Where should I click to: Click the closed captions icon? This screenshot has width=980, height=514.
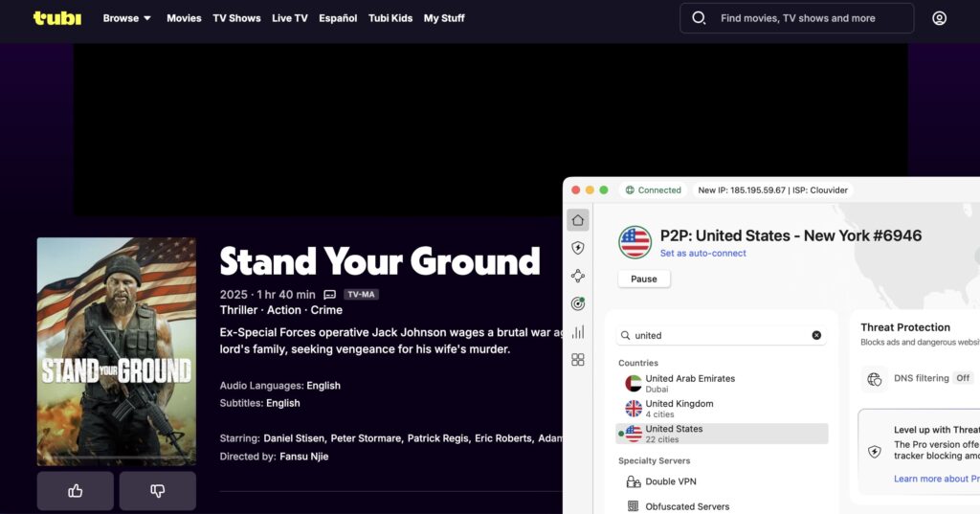coord(329,295)
